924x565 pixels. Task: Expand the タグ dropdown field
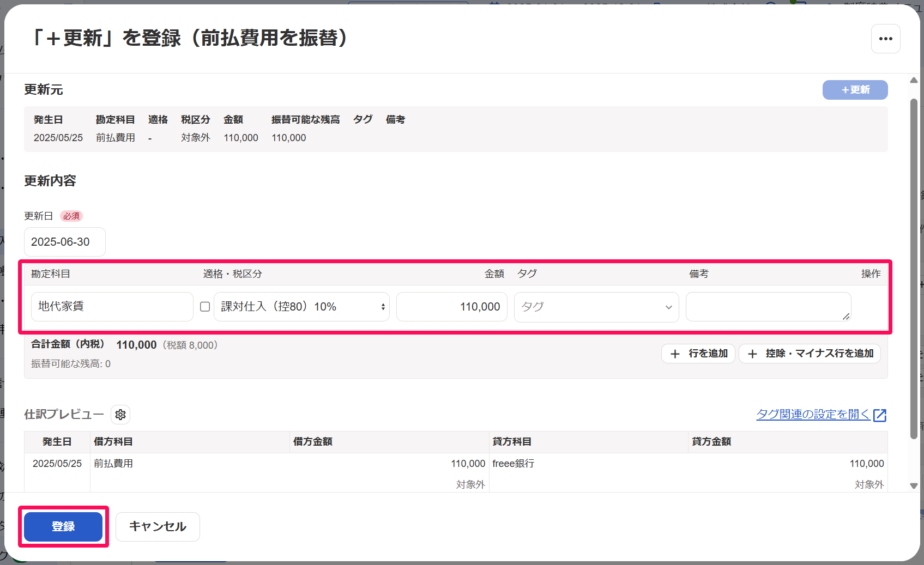pyautogui.click(x=596, y=307)
